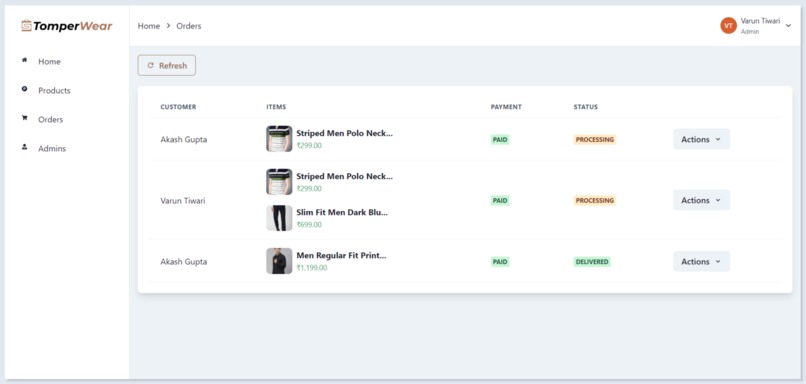Click polo shirt thumbnail in Varun Tiwari's order
Screen dimensions: 806x384
pos(279,182)
